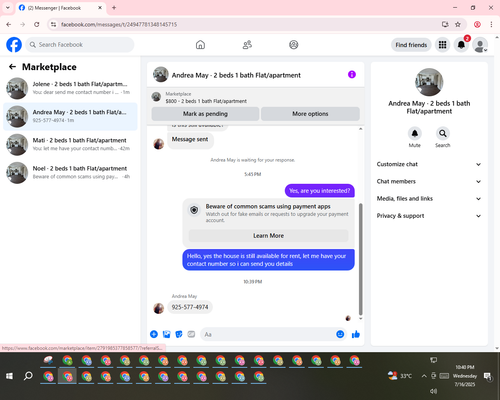The height and width of the screenshot is (400, 500).
Task: Click the Find friends button
Action: pos(411,45)
